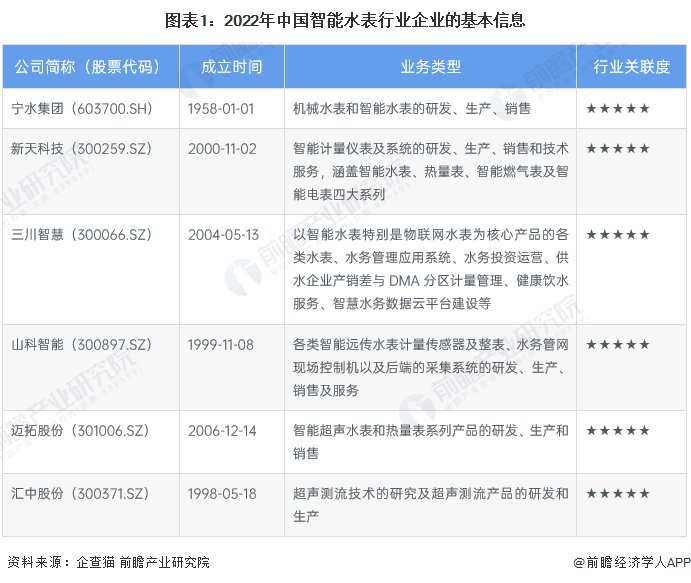Click the star rating in 新天科技 row
The height and width of the screenshot is (583, 691).
point(618,148)
